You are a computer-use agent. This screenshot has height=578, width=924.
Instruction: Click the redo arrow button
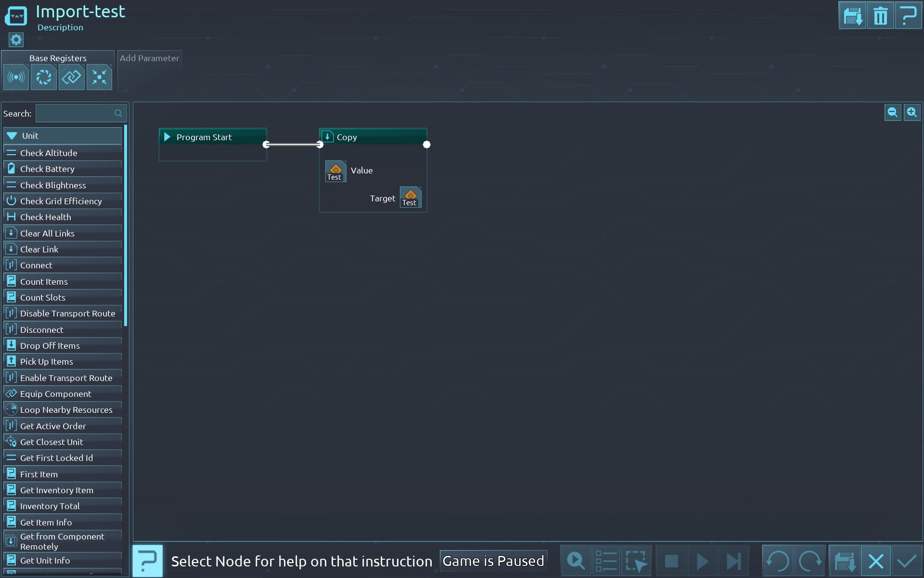(x=810, y=561)
